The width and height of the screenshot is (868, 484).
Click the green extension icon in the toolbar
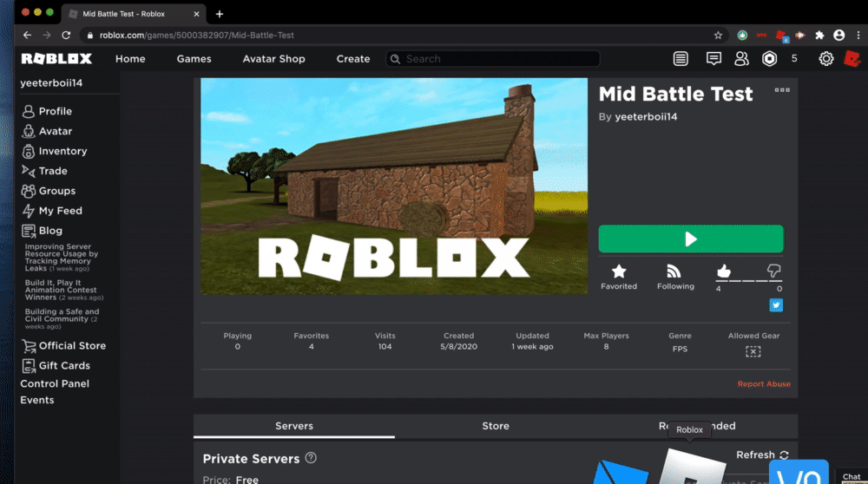click(x=742, y=36)
